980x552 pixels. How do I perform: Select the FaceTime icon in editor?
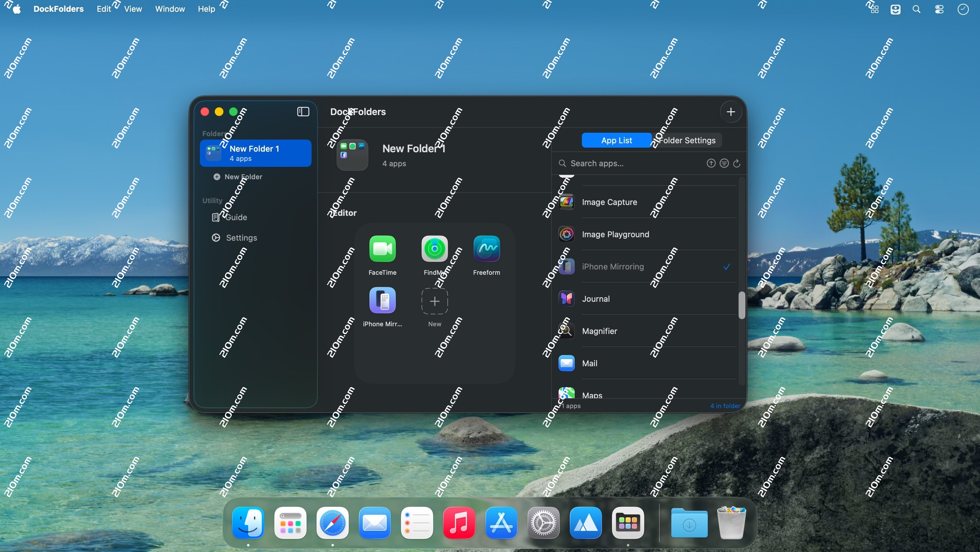click(x=382, y=249)
